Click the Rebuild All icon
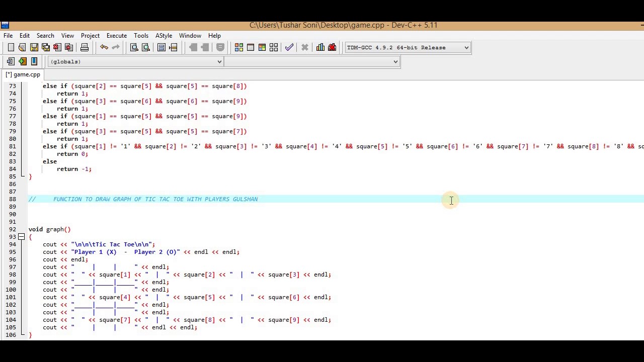Image resolution: width=644 pixels, height=362 pixels. [x=274, y=47]
